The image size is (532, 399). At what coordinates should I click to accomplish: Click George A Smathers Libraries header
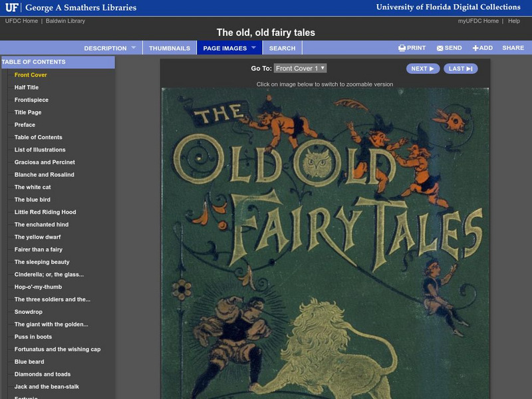[80, 7]
